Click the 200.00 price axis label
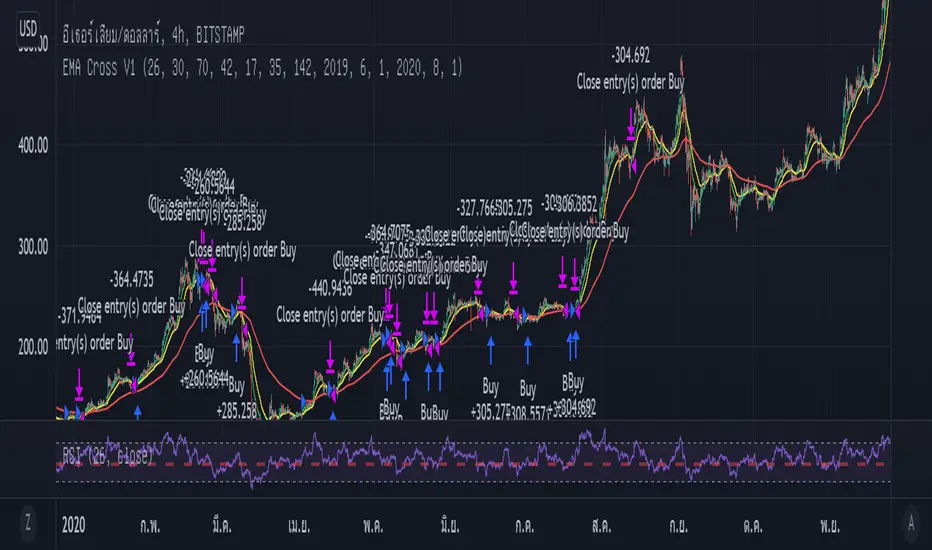Viewport: 932px width, 550px height. point(33,347)
